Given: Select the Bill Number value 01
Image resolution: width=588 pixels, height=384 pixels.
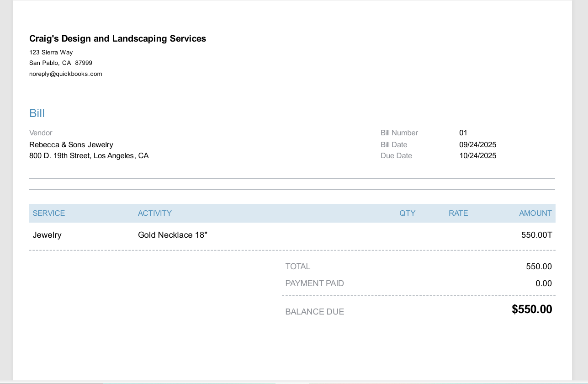Looking at the screenshot, I should point(463,133).
